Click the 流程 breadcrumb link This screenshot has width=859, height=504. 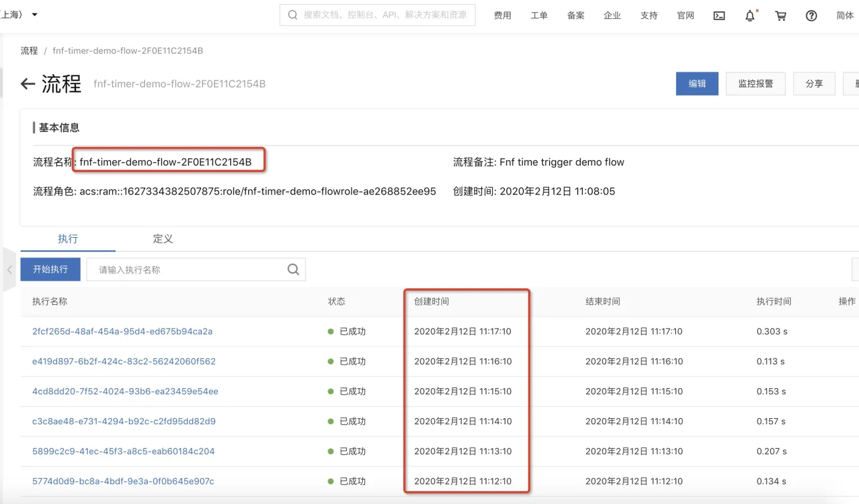click(x=29, y=51)
